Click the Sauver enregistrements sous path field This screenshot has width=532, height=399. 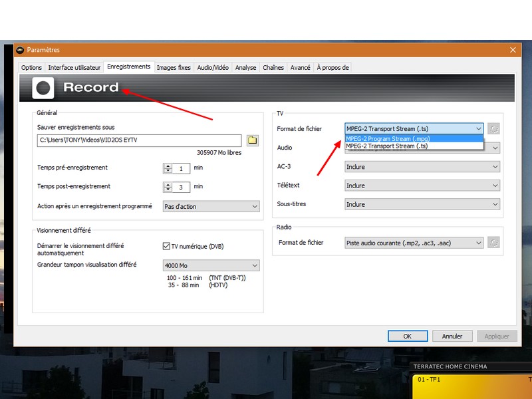click(x=139, y=140)
